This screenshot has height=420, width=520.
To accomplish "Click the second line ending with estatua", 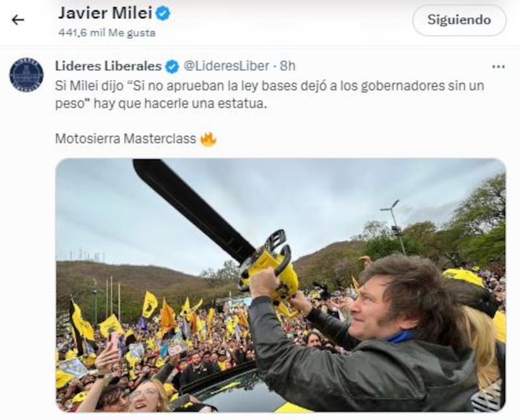I will tap(161, 104).
